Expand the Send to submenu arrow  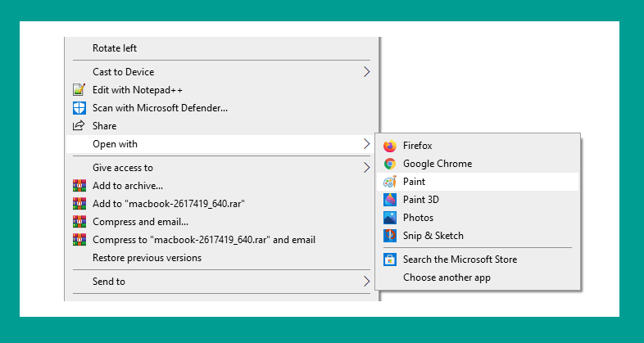click(367, 282)
